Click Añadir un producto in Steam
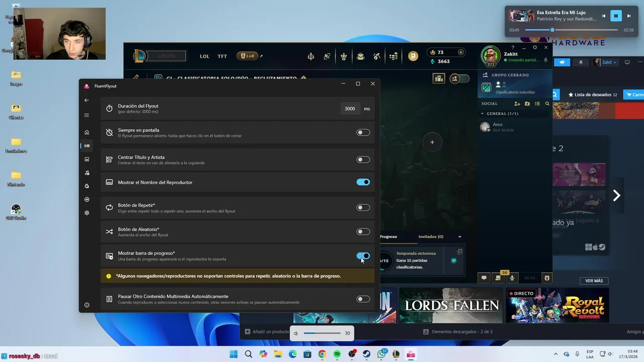 pos(267,332)
